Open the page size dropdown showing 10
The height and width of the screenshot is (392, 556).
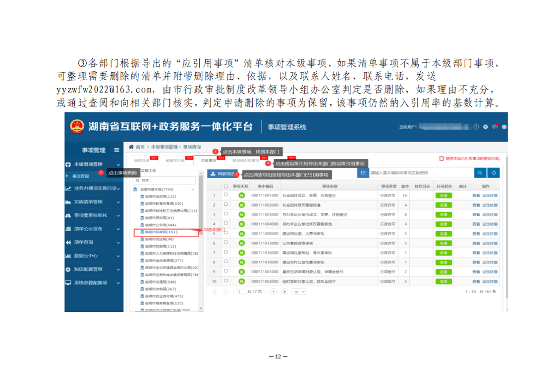point(299,292)
